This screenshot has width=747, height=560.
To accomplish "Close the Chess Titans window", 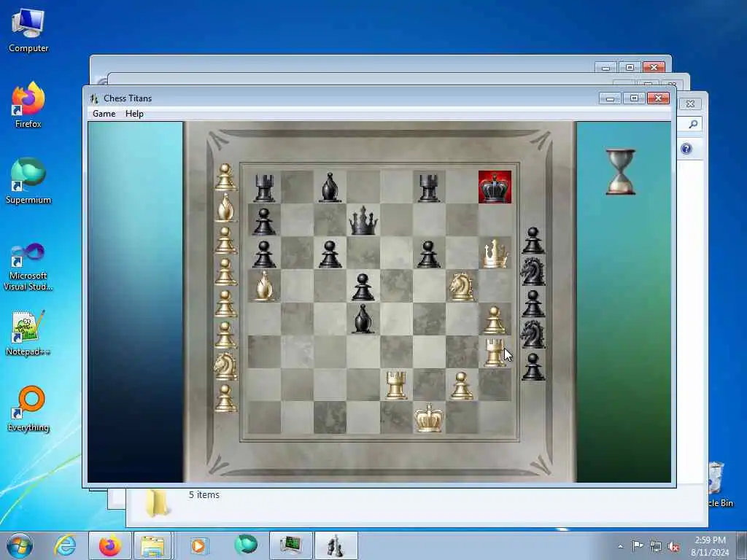I will click(x=658, y=98).
